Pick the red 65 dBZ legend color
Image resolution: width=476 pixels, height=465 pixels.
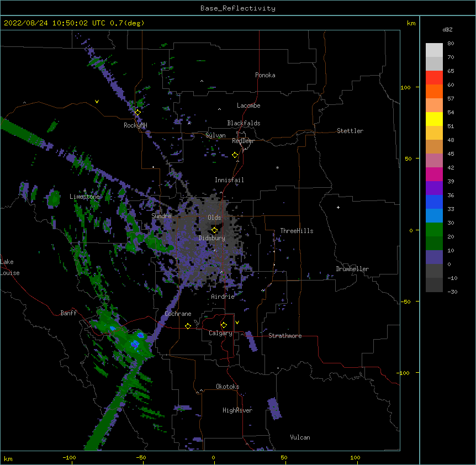pyautogui.click(x=434, y=78)
